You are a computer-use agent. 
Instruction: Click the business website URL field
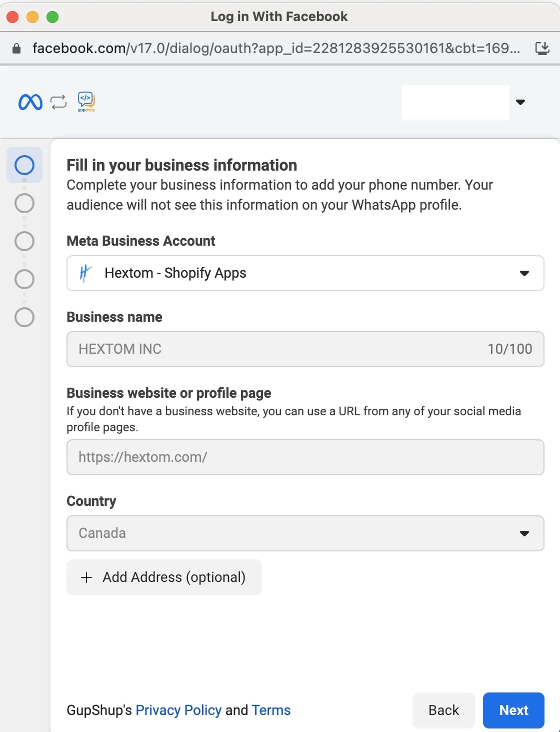pos(305,457)
